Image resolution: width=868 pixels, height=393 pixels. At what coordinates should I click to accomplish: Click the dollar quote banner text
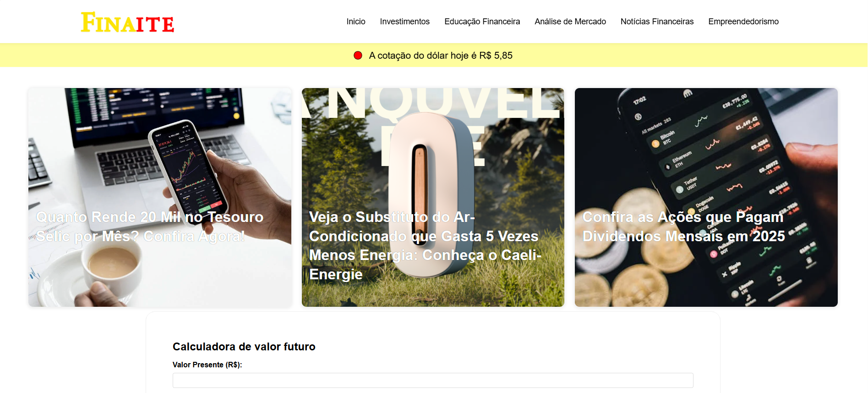(x=441, y=55)
